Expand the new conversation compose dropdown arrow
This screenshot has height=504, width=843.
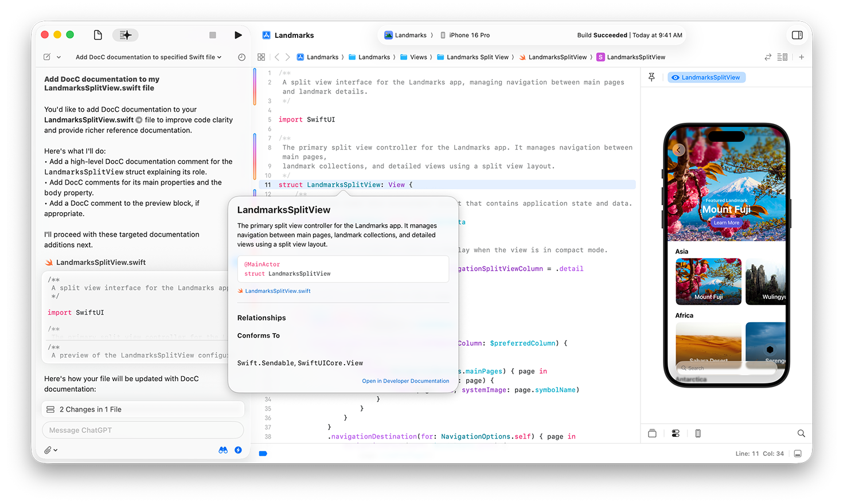click(x=58, y=57)
